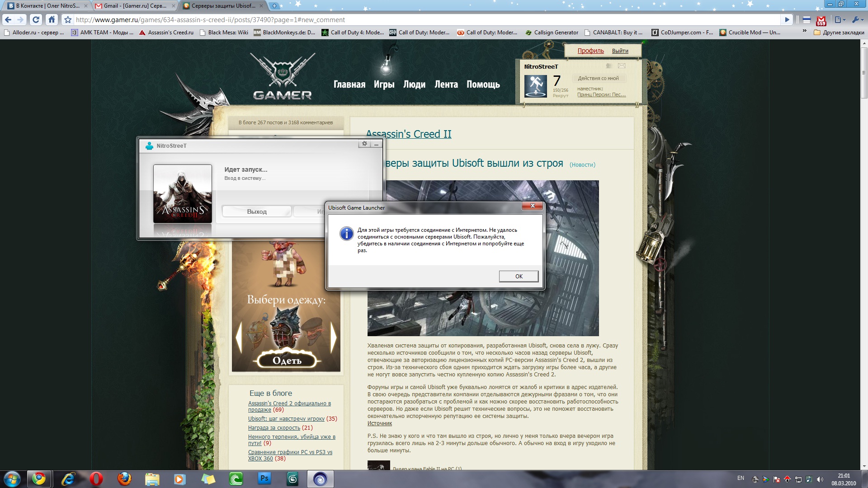This screenshot has width=868, height=488.
Task: Click the Одеть button in the ad
Action: 287,360
